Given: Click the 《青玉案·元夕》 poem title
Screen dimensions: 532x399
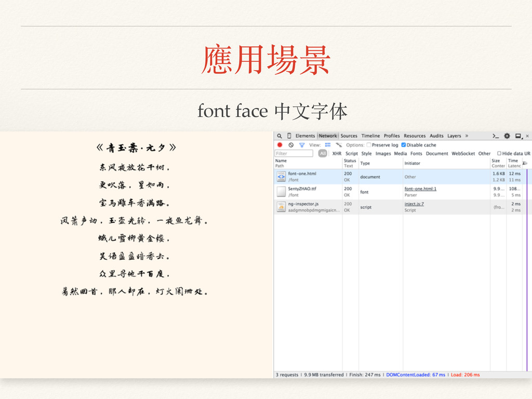Looking at the screenshot, I should click(x=137, y=148).
